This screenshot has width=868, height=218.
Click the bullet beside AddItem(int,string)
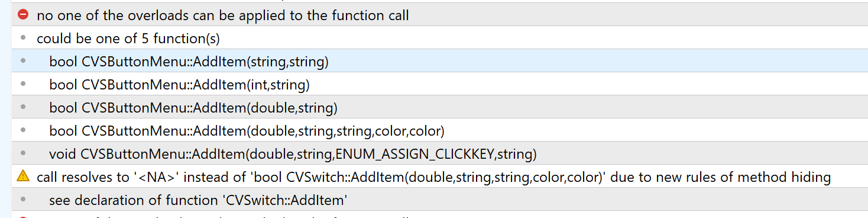[x=23, y=84]
